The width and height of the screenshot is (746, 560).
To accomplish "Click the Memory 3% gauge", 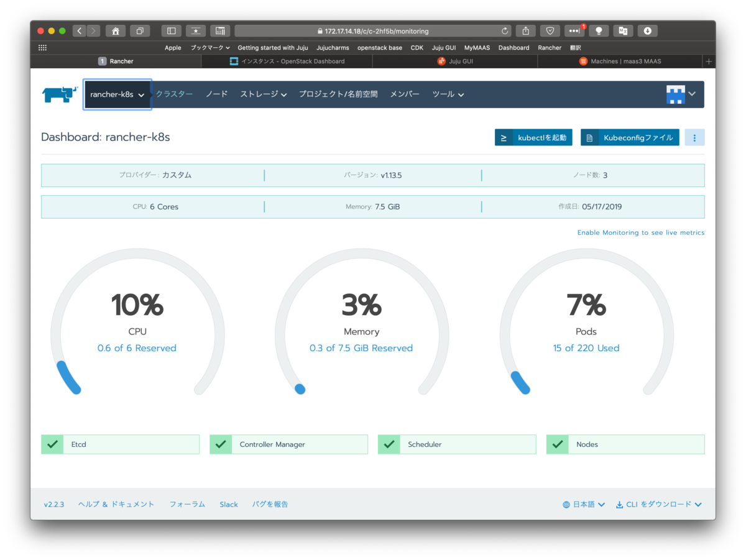I will click(x=361, y=323).
